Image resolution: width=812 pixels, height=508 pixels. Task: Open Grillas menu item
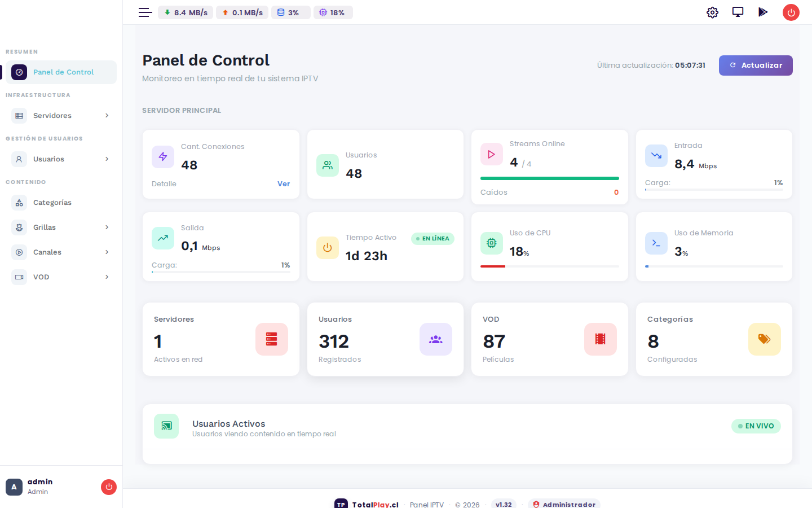click(x=61, y=227)
